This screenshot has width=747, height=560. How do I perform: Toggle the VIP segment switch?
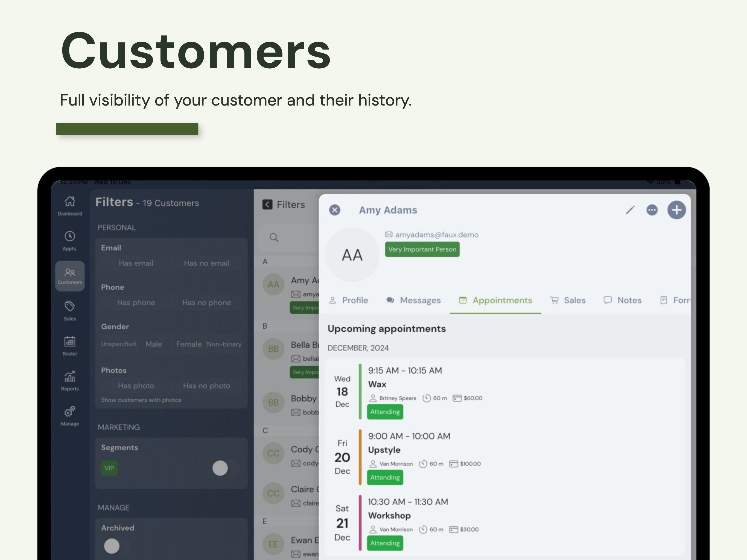226,468
